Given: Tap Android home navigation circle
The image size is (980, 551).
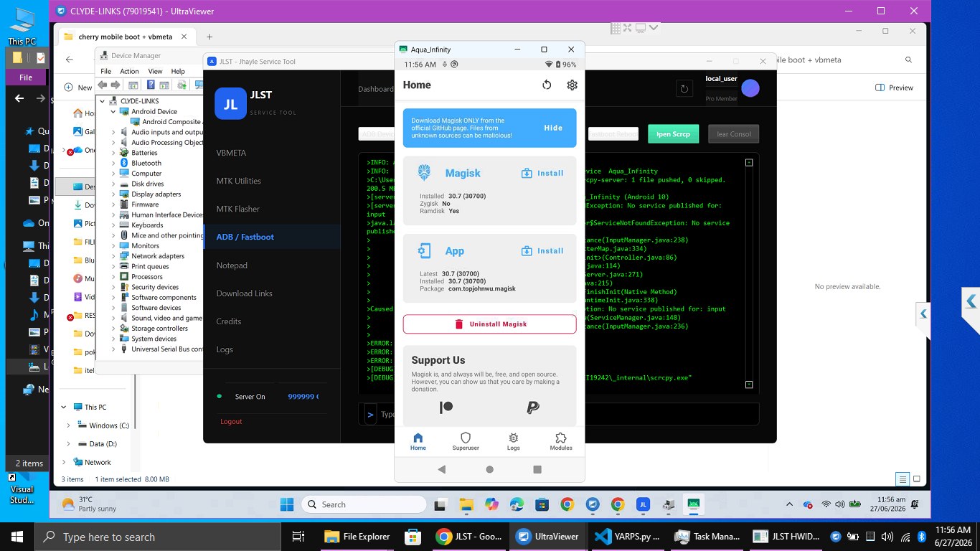Looking at the screenshot, I should (489, 469).
